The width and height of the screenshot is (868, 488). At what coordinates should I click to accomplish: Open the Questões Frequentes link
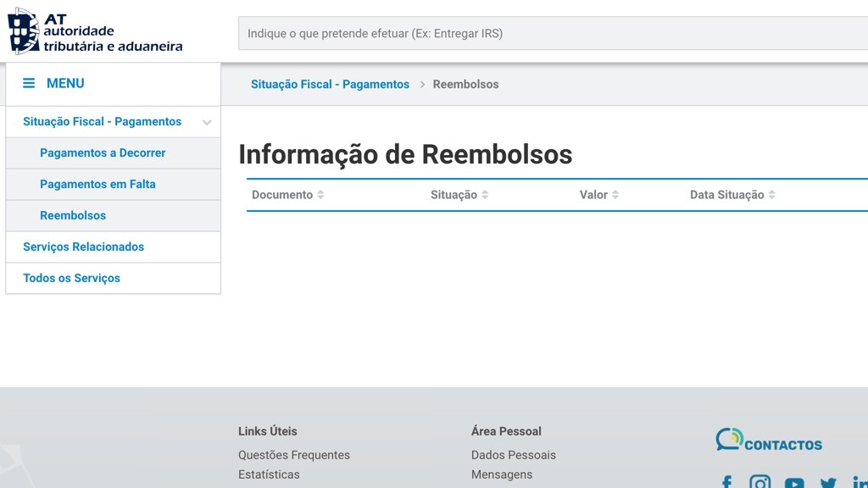coord(294,455)
